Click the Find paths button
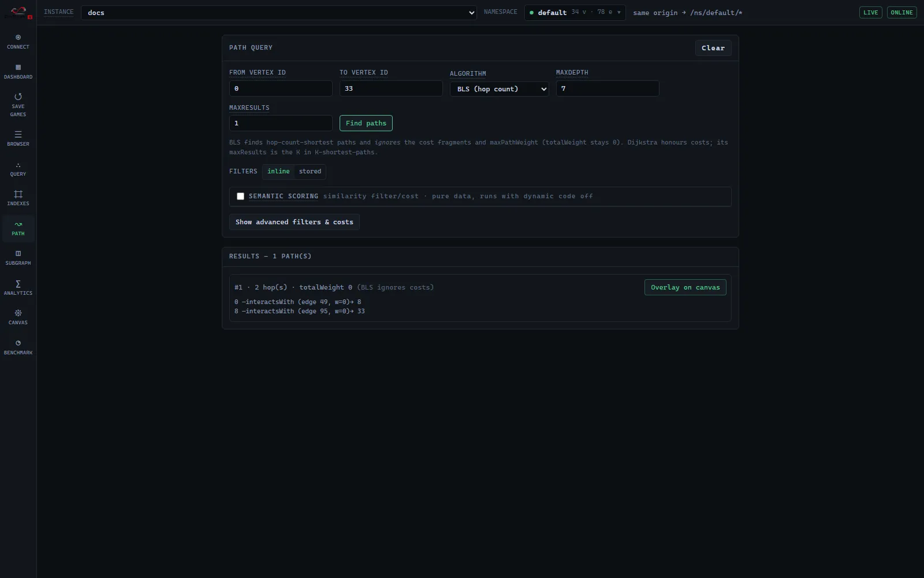 [x=366, y=123]
